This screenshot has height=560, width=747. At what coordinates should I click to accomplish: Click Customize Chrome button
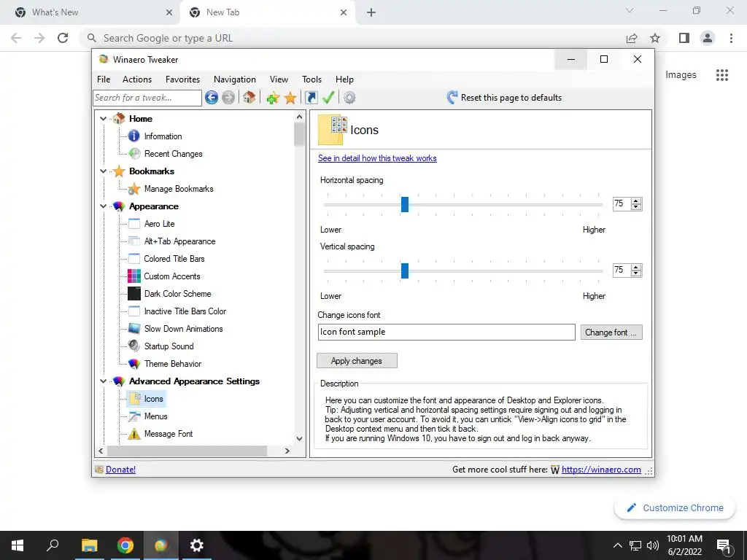675,507
